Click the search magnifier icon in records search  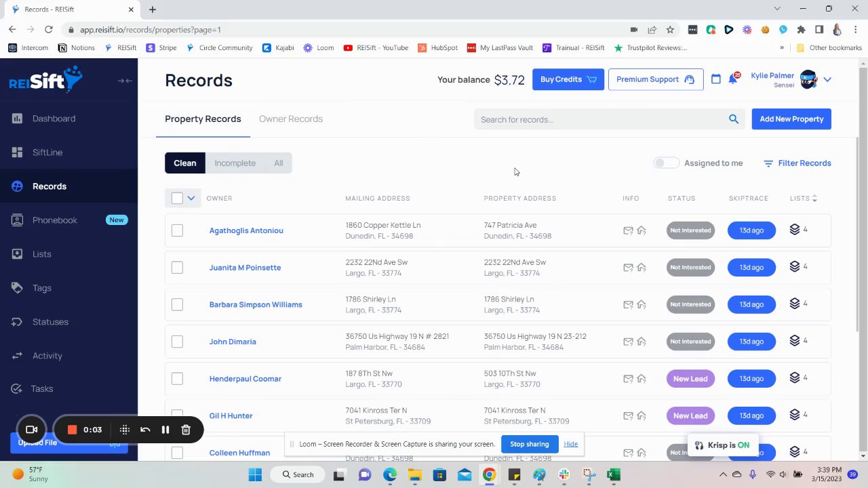tap(733, 119)
